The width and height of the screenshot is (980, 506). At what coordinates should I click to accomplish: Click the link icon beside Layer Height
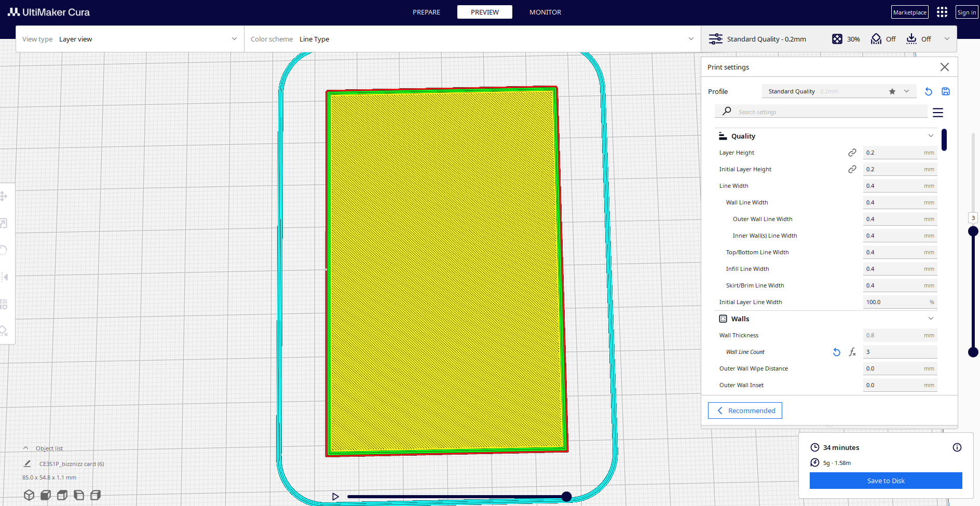(x=852, y=153)
